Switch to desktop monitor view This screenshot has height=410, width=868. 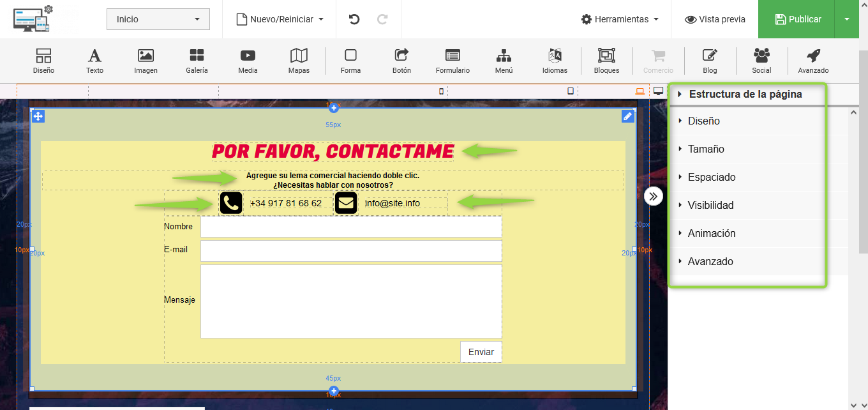click(659, 91)
